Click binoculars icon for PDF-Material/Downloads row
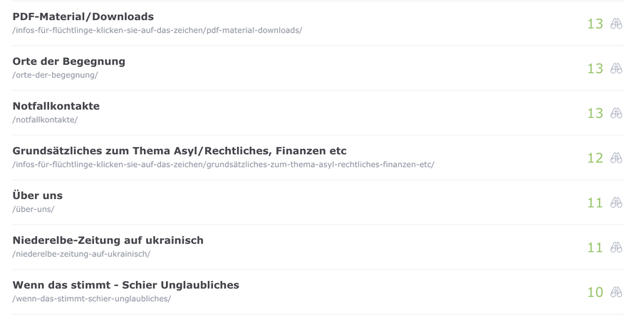Image resolution: width=644 pixels, height=326 pixels. 616,24
